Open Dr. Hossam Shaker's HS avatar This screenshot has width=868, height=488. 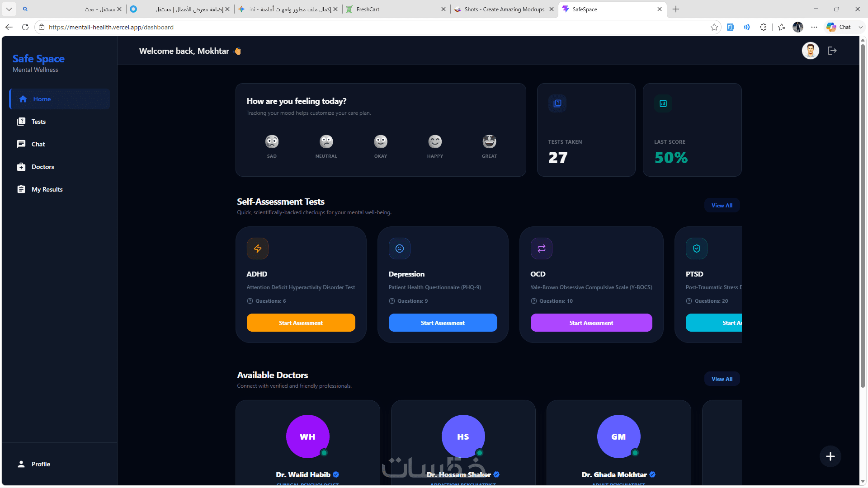pos(463,436)
